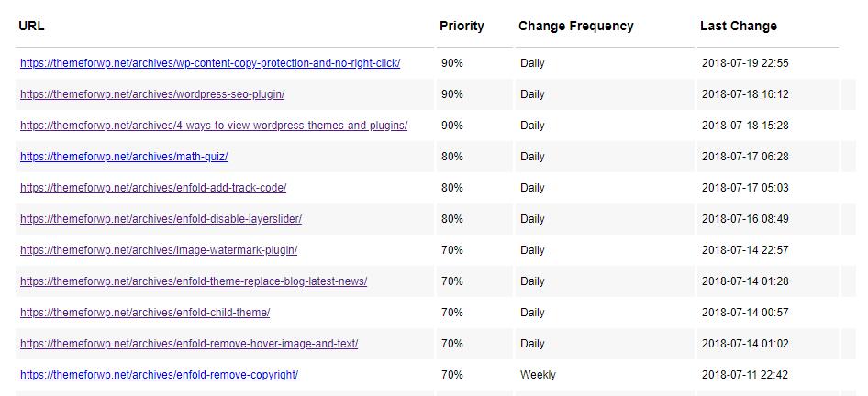
Task: Select the 2018-07-19 22:55 date cell
Action: [x=745, y=63]
